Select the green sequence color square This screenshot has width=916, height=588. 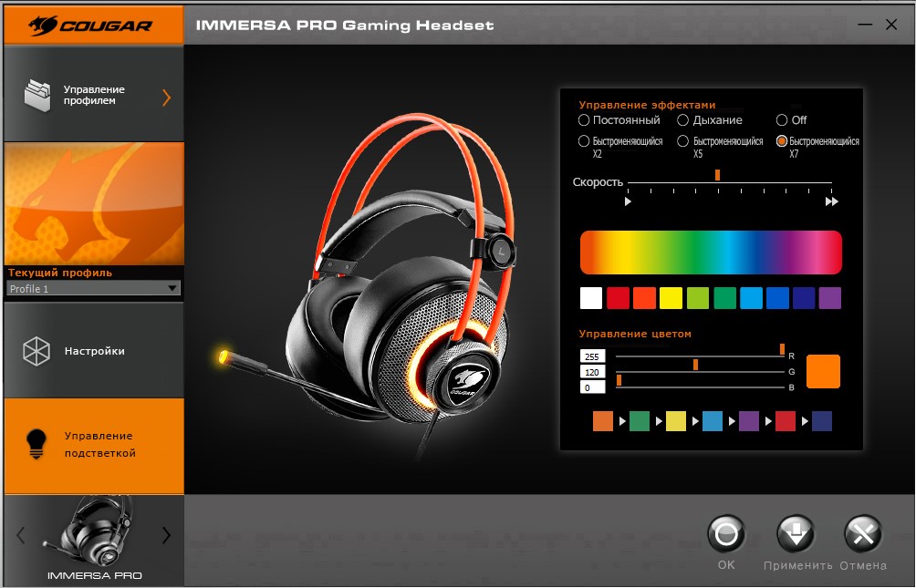pos(639,421)
